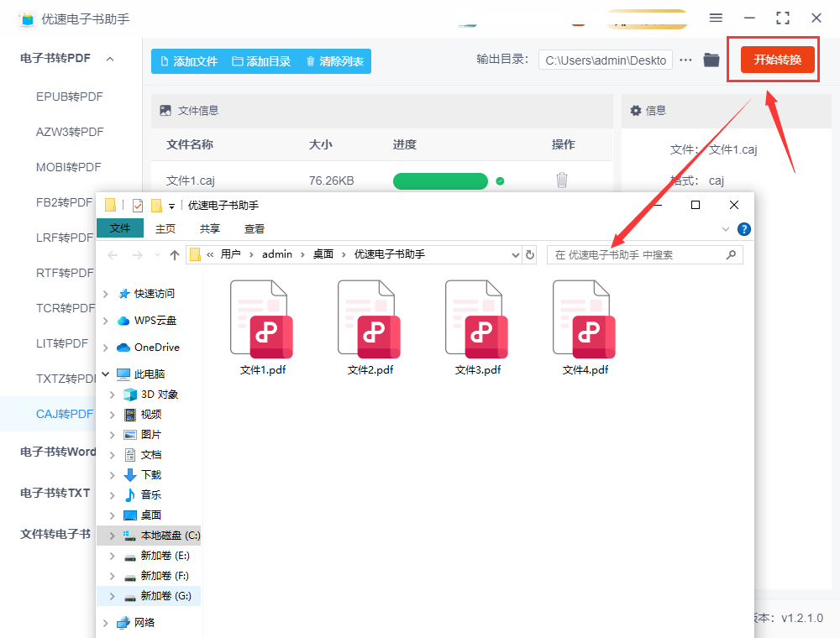Click the output directory path field

(606, 60)
